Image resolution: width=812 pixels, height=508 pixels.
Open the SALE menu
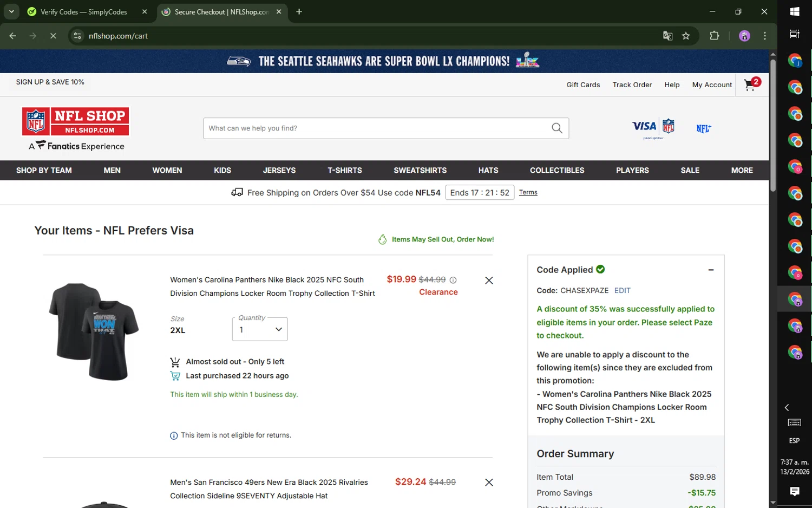[x=690, y=170]
